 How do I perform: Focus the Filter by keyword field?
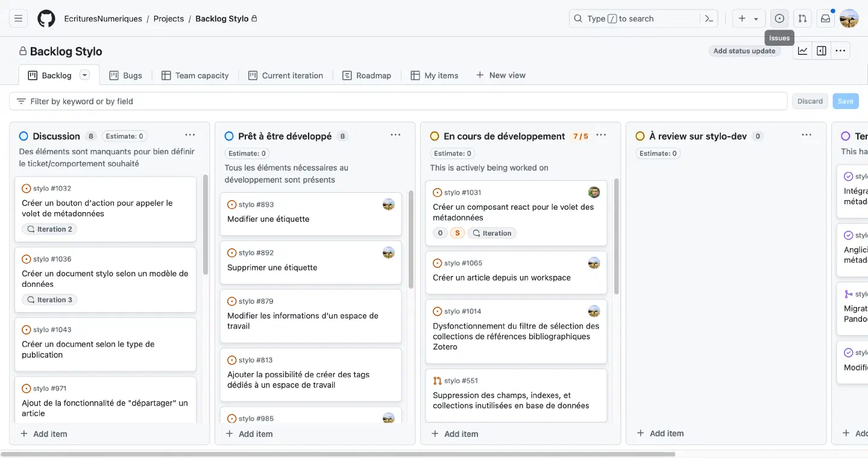pyautogui.click(x=398, y=101)
